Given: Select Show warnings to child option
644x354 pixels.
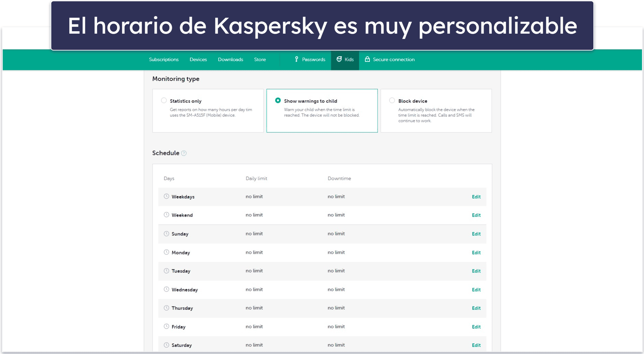Looking at the screenshot, I should [x=278, y=101].
